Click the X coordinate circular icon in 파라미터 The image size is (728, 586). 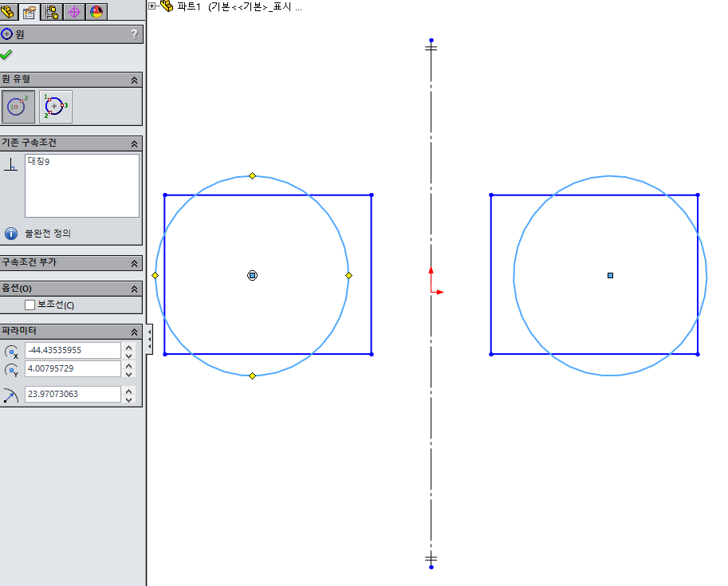(x=11, y=350)
